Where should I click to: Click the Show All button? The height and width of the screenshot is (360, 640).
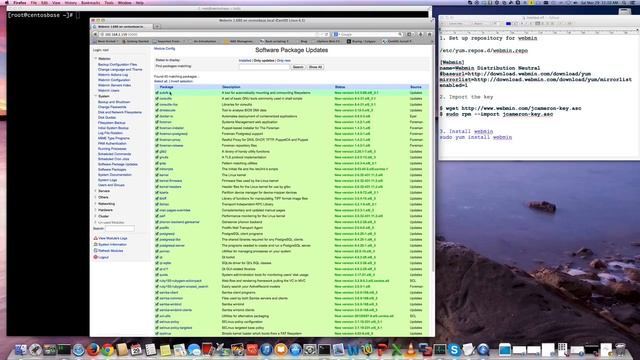tap(315, 67)
